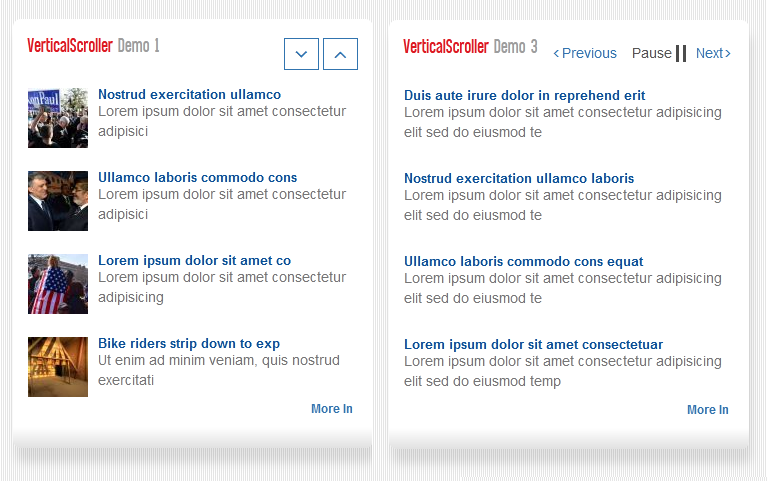Click the 'More In' link under Demo 1
Viewport: 767px width, 481px height.
(x=332, y=409)
